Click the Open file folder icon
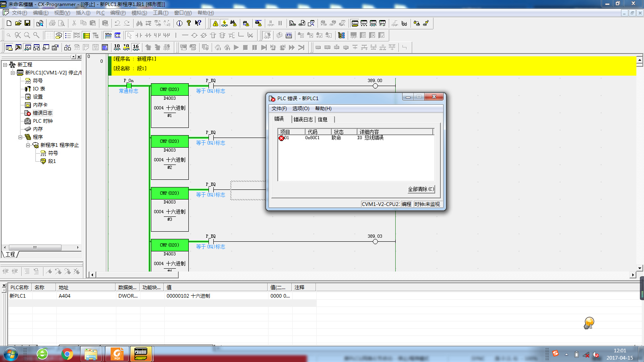This screenshot has height=362, width=644. point(18,23)
